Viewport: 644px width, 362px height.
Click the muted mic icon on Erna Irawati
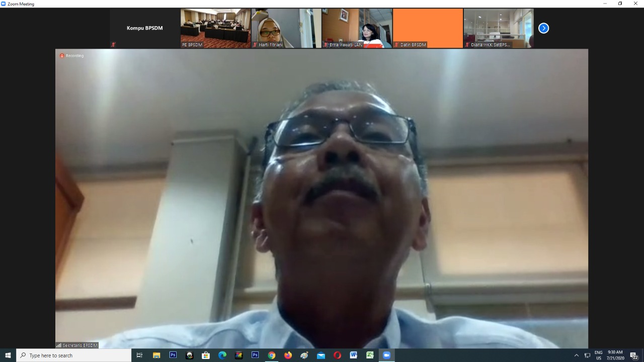point(326,45)
